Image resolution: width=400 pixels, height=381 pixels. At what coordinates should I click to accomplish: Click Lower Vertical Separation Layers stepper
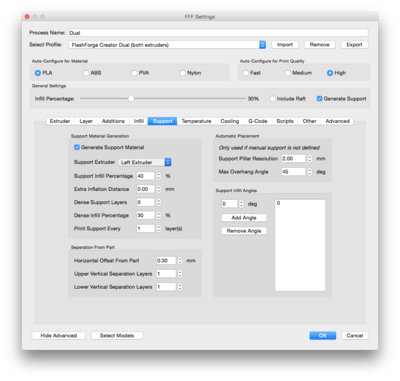(180, 287)
